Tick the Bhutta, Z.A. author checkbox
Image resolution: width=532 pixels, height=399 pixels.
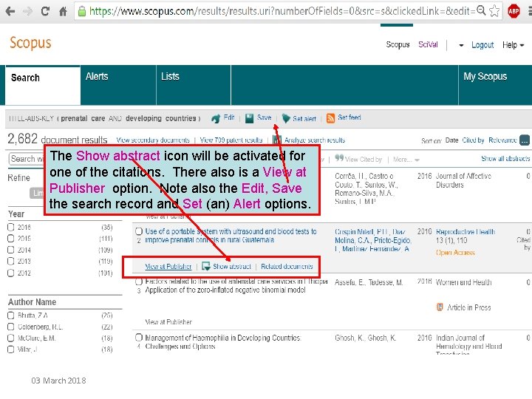click(11, 316)
